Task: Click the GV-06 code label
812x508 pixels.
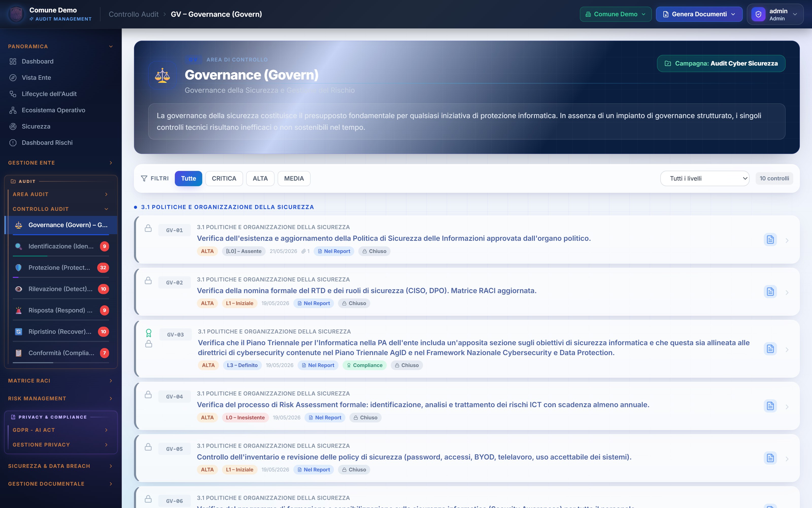Action: coord(175,501)
